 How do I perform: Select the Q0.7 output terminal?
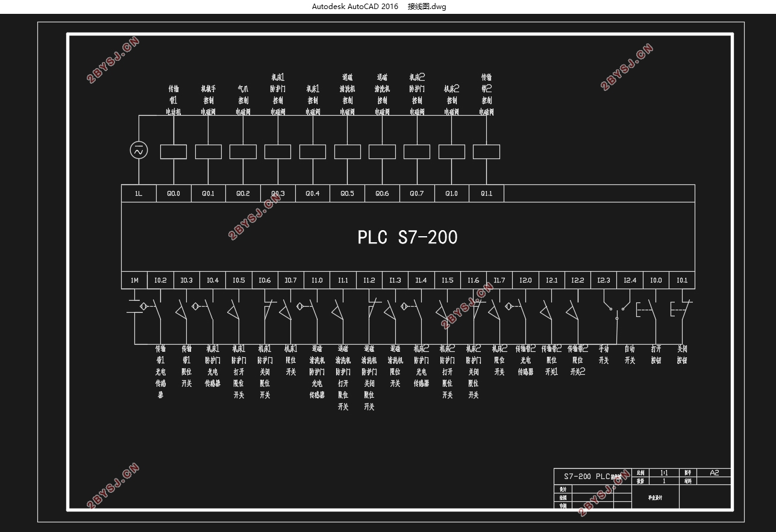pyautogui.click(x=417, y=193)
